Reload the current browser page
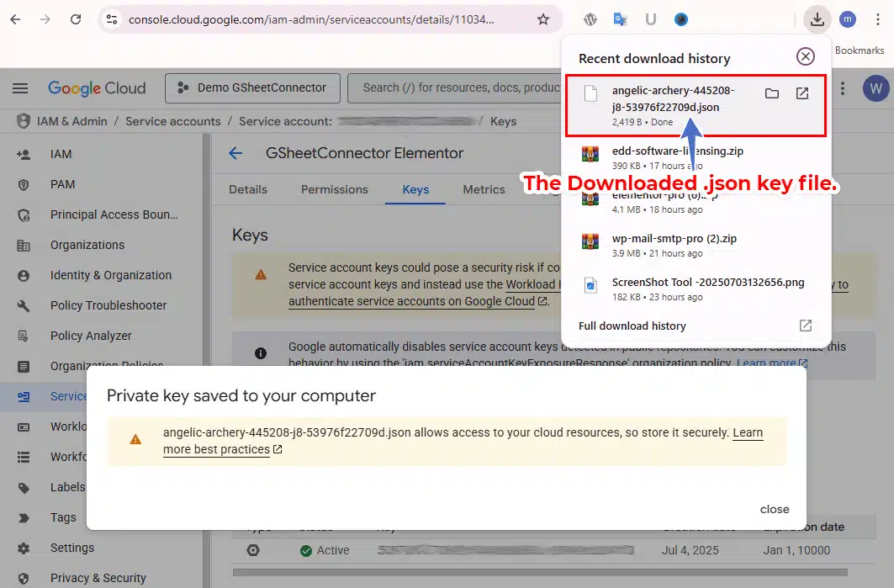 (76, 19)
